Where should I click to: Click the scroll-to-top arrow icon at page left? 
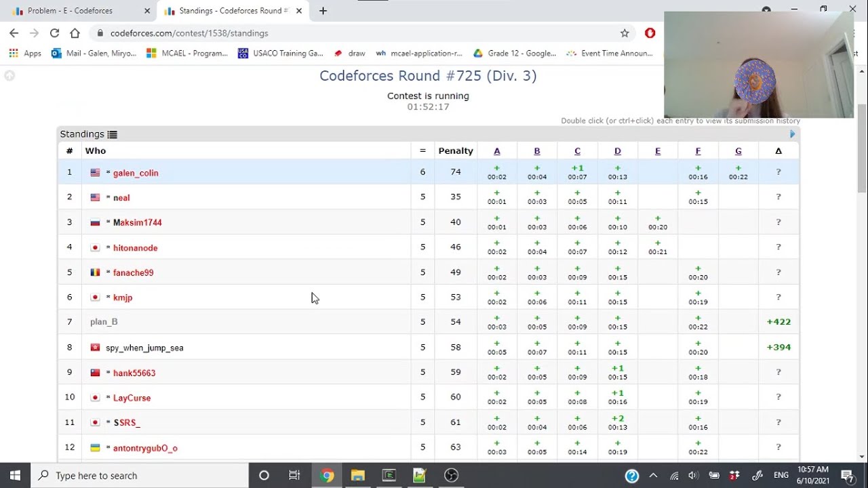click(x=9, y=75)
